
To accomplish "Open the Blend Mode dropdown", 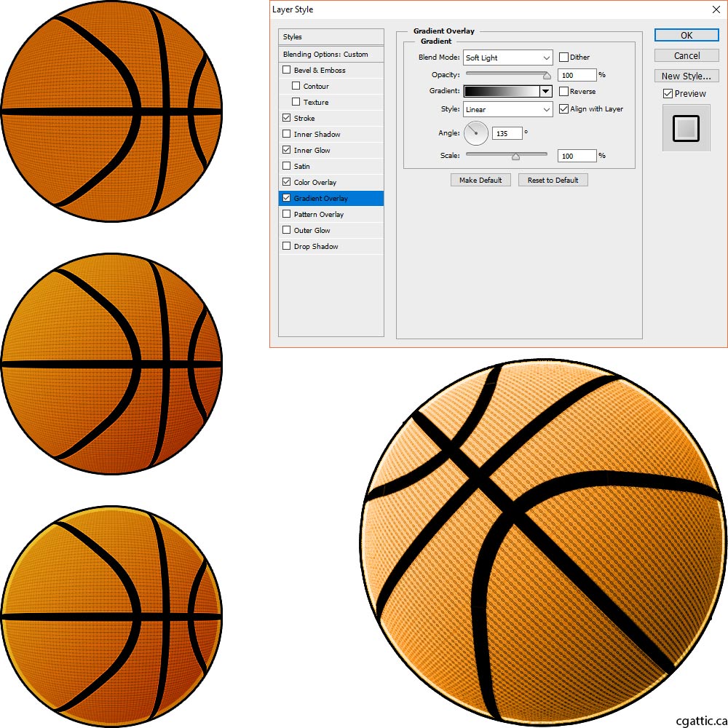I will click(507, 57).
